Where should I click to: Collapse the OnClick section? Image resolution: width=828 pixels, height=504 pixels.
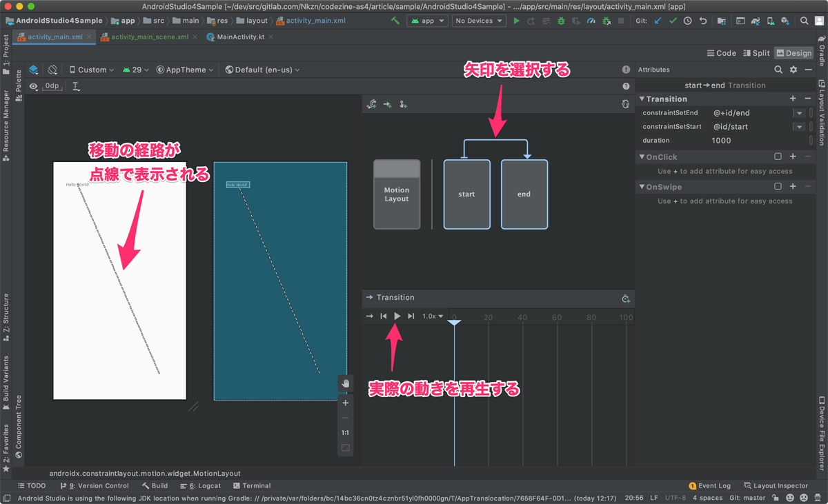(x=642, y=157)
